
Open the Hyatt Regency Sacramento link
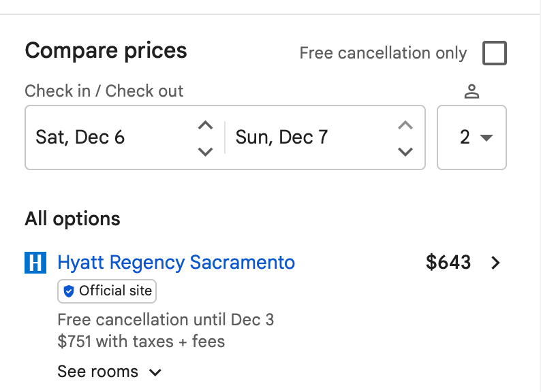(x=176, y=263)
